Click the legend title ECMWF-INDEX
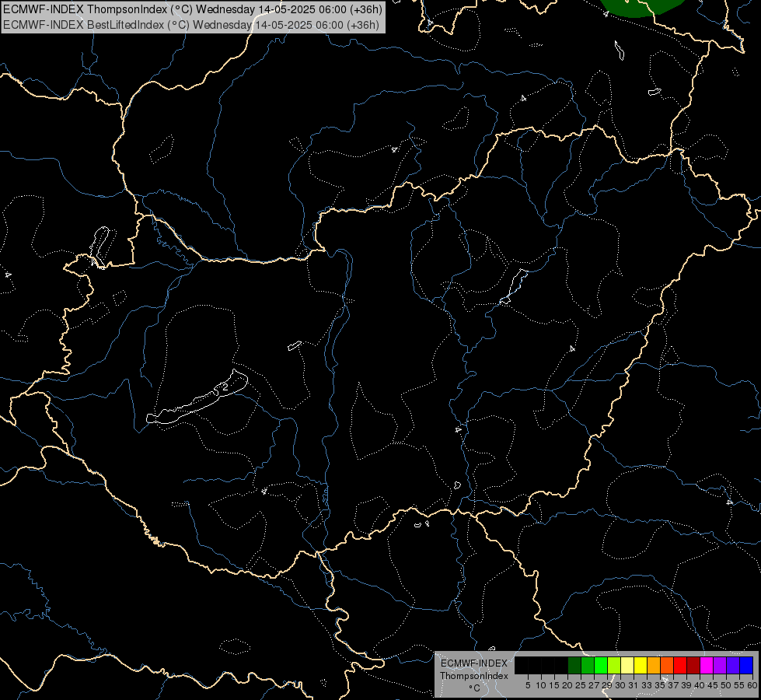The height and width of the screenshot is (700, 761). [x=473, y=663]
